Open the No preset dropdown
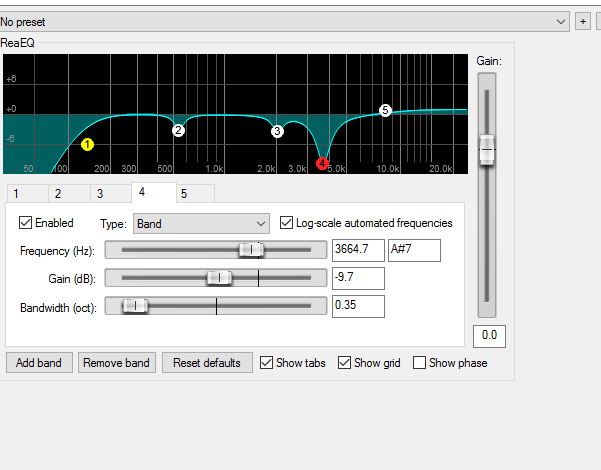601x470 pixels. click(284, 22)
